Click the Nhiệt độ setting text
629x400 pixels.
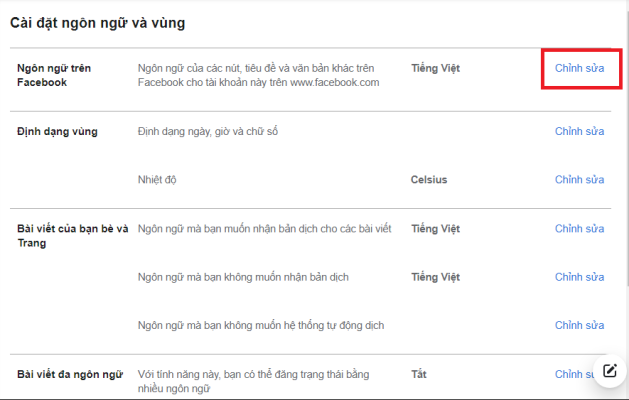click(x=157, y=179)
